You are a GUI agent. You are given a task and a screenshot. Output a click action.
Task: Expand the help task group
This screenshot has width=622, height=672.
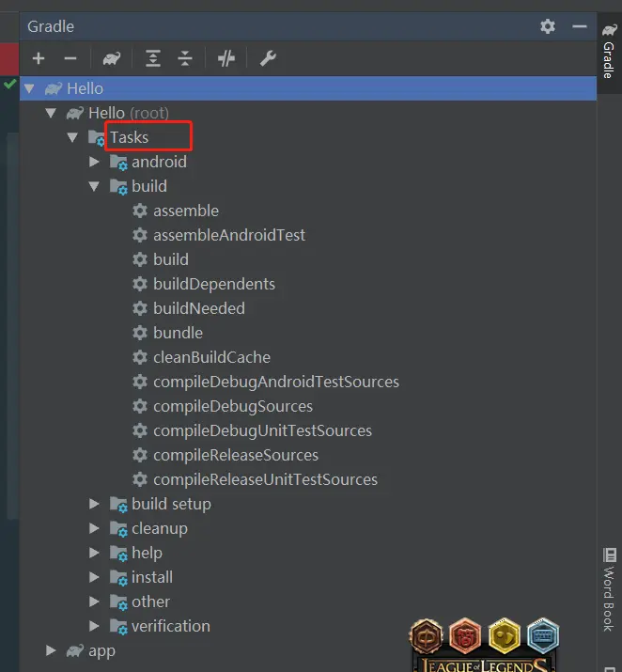pyautogui.click(x=94, y=553)
